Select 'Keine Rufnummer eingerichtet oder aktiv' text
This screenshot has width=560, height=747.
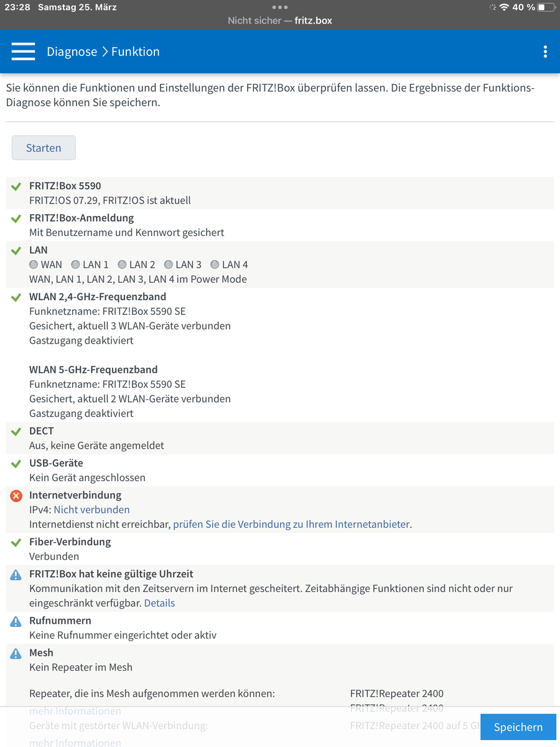tap(123, 635)
